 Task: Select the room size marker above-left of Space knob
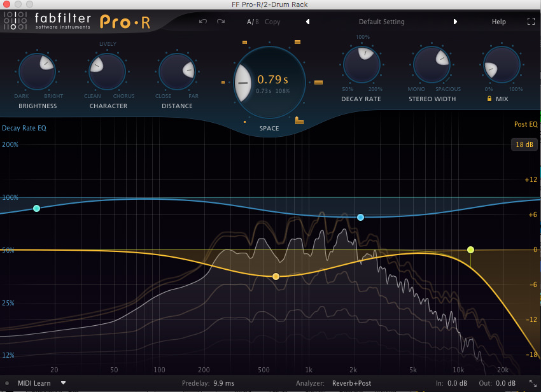point(244,43)
